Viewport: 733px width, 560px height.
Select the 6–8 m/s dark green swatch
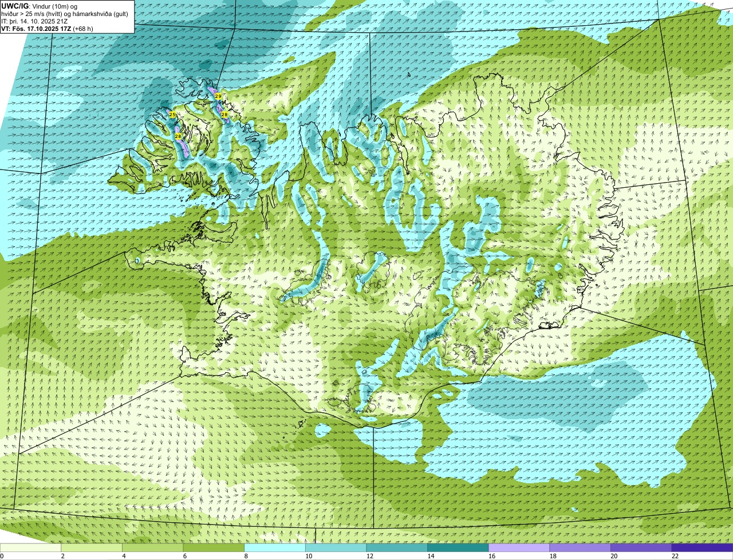pos(214,547)
